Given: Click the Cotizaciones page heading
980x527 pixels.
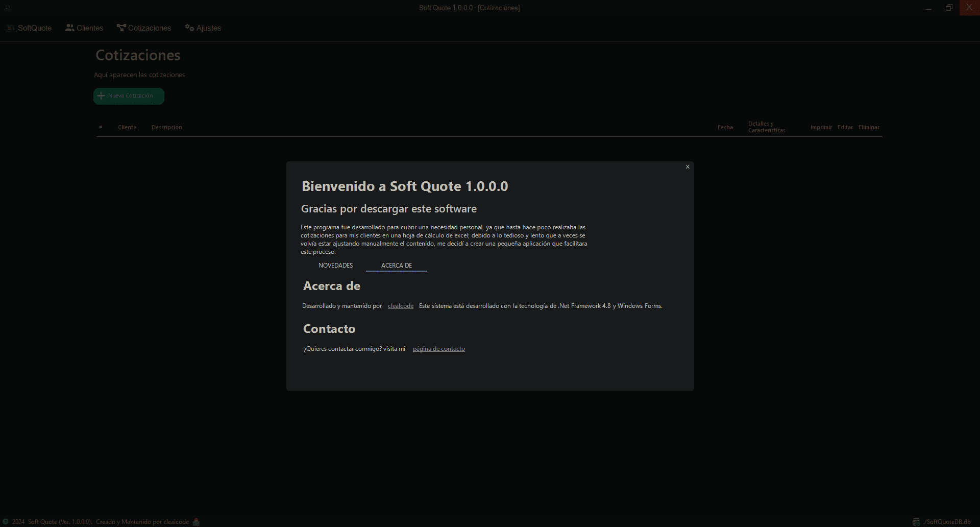Looking at the screenshot, I should coord(138,55).
